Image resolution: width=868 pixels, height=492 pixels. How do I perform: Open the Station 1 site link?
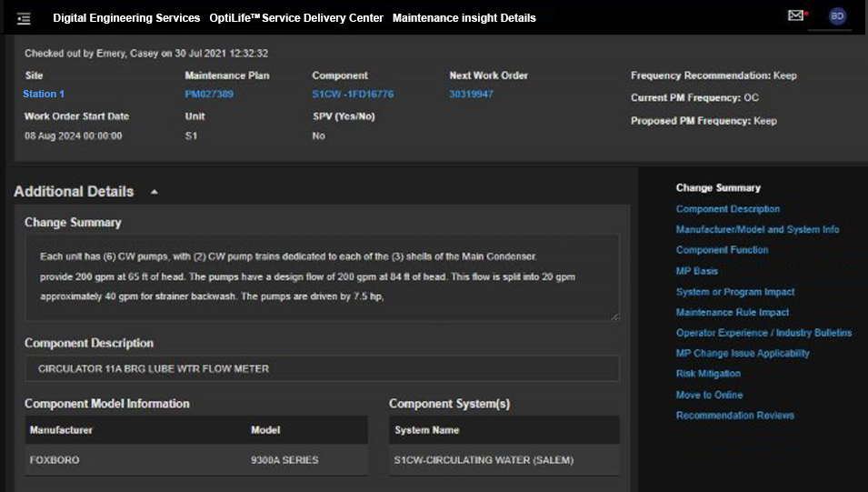tap(44, 95)
